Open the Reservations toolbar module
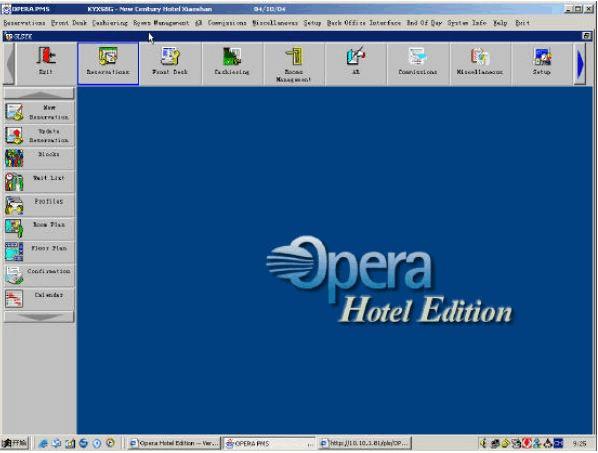 (108, 63)
